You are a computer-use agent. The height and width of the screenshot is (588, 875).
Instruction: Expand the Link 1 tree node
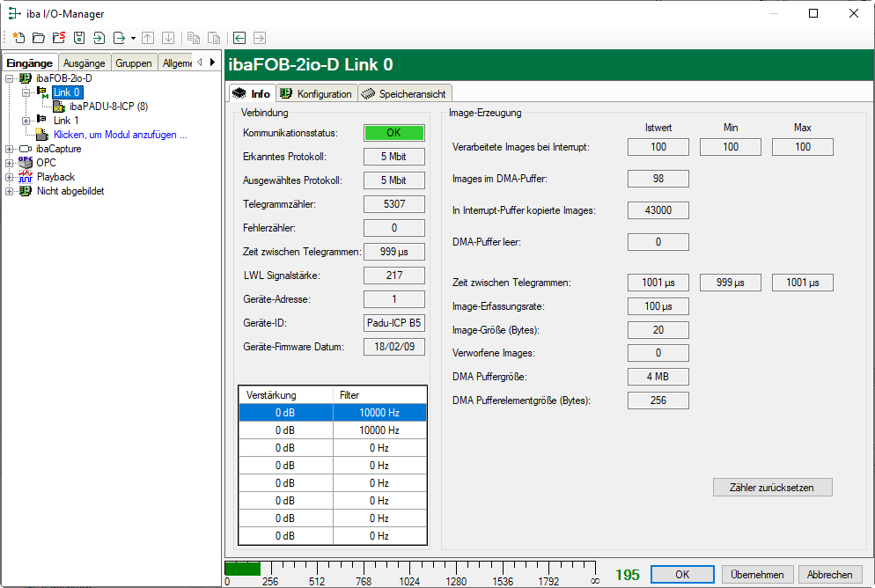click(26, 121)
